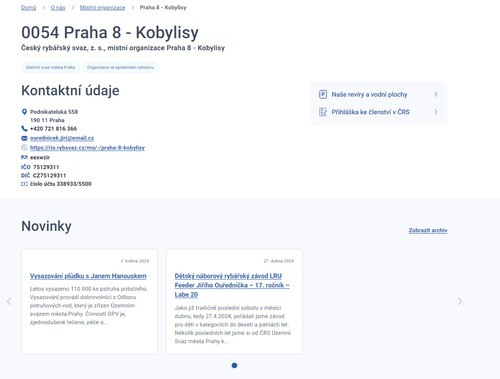Click the address Podnikatelská 558
Screen dimensions: 500x379
pos(54,112)
